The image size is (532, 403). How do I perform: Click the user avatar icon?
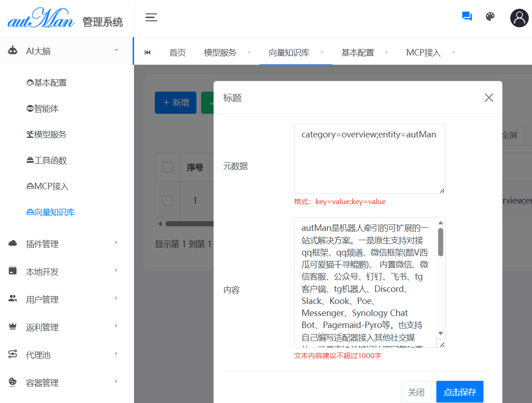(x=519, y=18)
